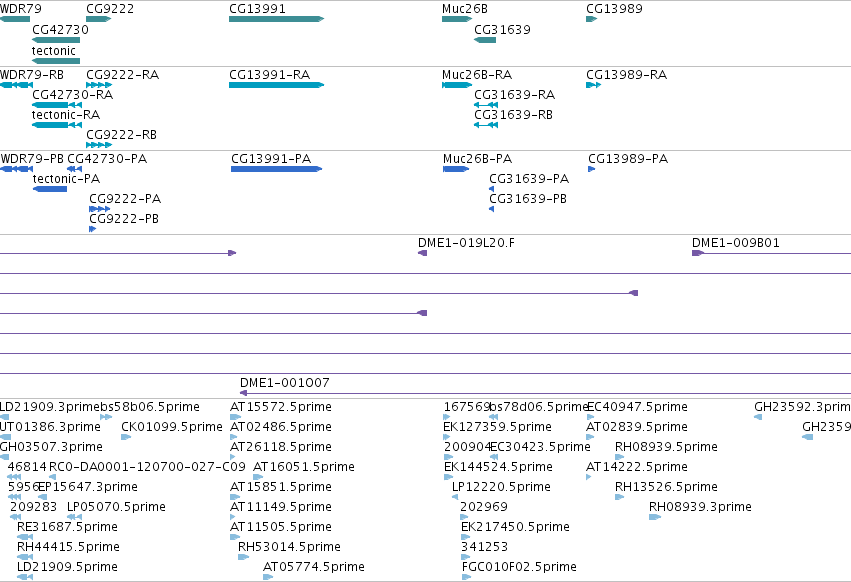This screenshot has height=582, width=851.
Task: Open protein tectonic-PA label
Action: click(66, 179)
